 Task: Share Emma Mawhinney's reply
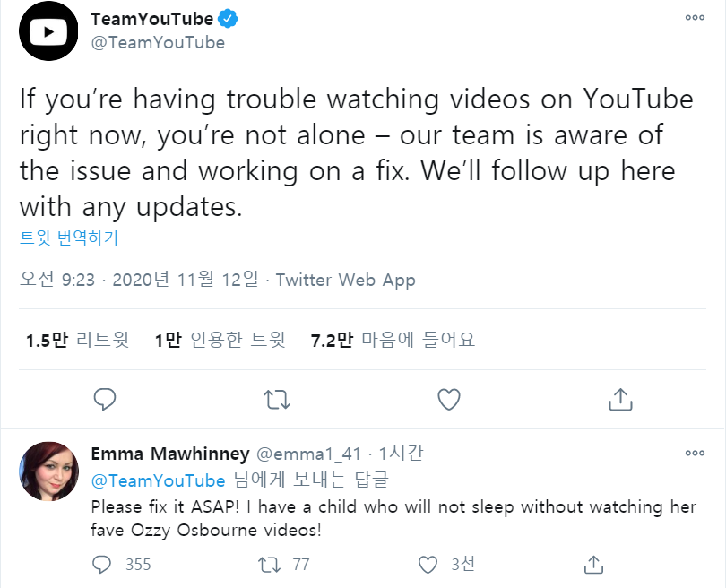click(x=592, y=565)
